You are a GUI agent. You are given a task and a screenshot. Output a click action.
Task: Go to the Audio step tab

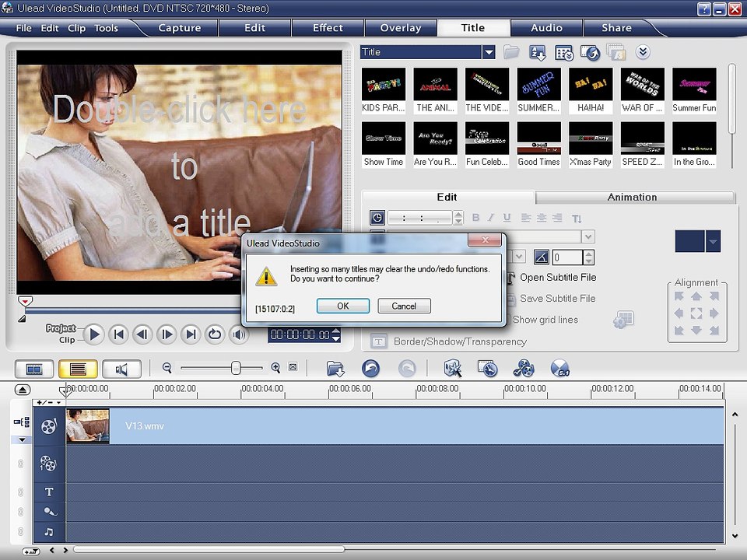pyautogui.click(x=546, y=28)
